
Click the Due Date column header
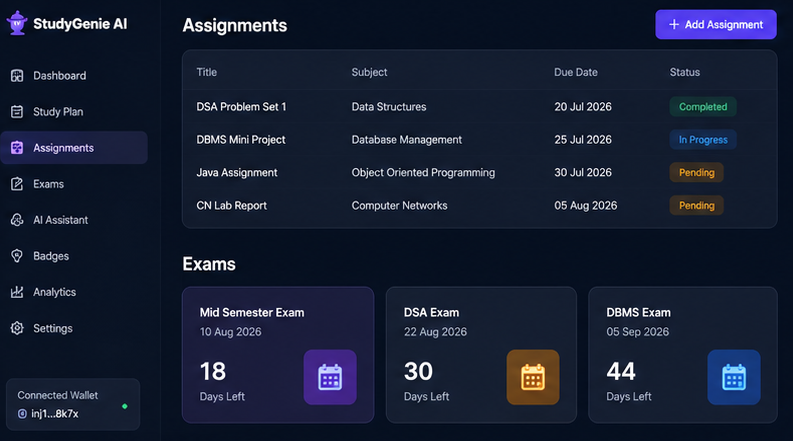tap(576, 72)
